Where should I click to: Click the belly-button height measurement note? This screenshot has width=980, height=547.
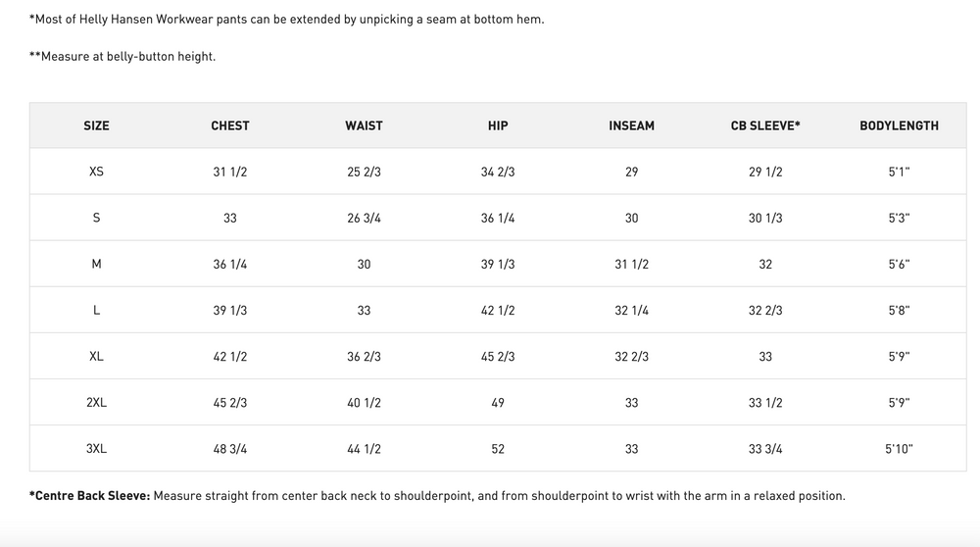[x=122, y=56]
